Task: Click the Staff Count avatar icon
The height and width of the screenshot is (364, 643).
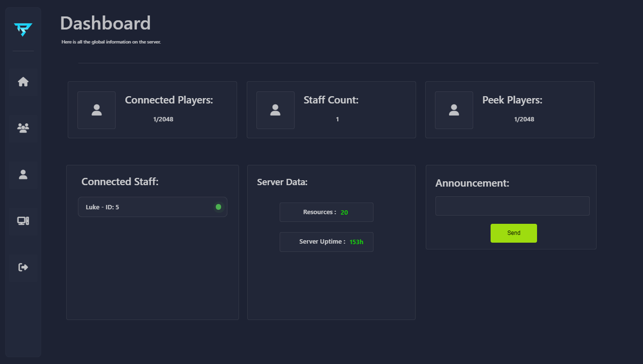Action: [275, 110]
